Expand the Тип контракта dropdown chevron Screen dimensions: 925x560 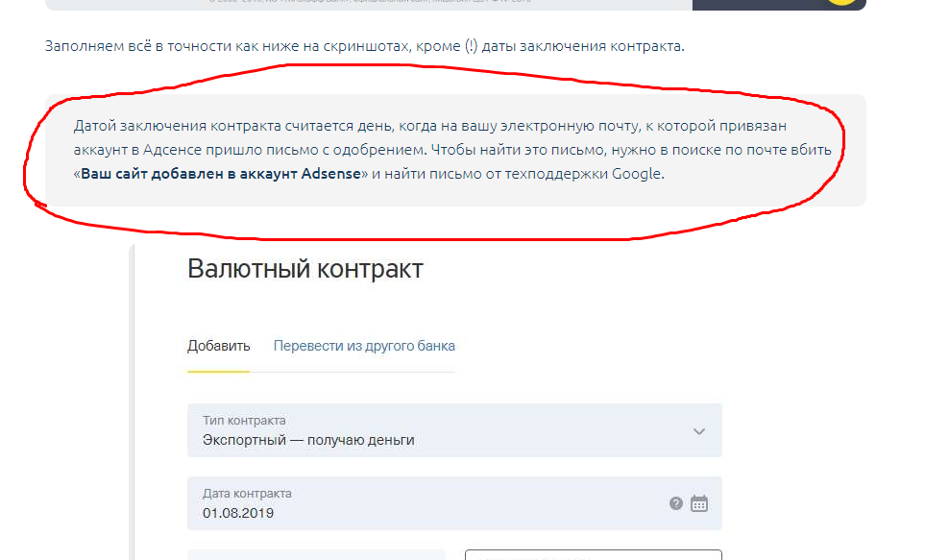point(699,431)
